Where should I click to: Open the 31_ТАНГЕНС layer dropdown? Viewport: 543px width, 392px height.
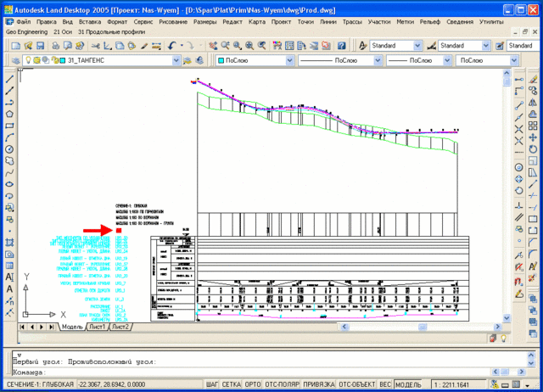pyautogui.click(x=176, y=60)
